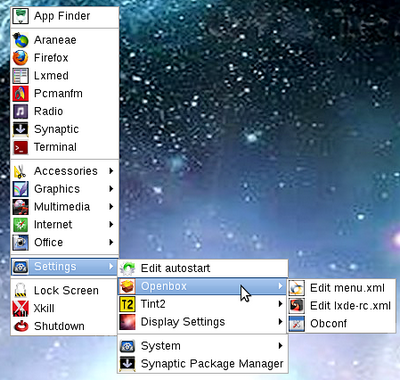
Task: Click the Tint2 text label
Action: [153, 304]
